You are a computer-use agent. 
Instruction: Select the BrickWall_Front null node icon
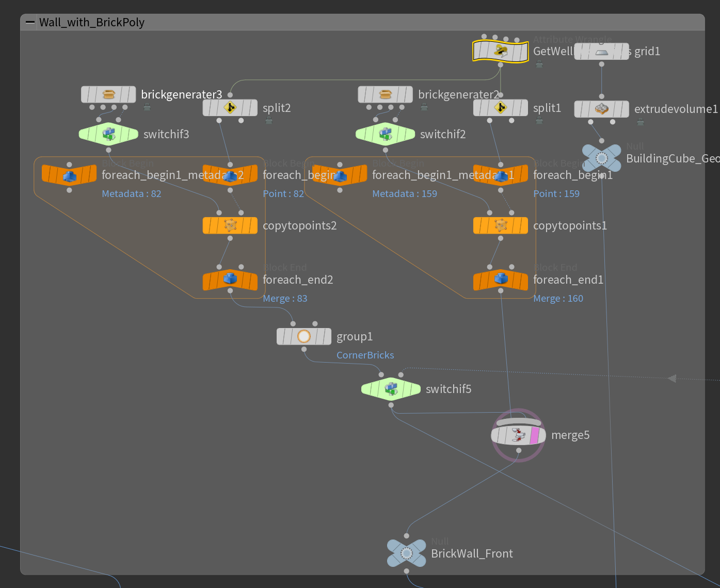407,553
